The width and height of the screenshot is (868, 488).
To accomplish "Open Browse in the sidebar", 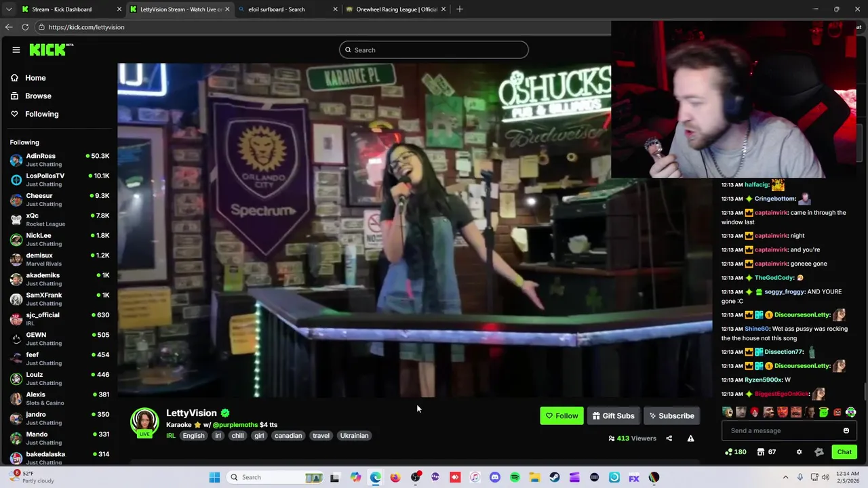I will tap(38, 96).
